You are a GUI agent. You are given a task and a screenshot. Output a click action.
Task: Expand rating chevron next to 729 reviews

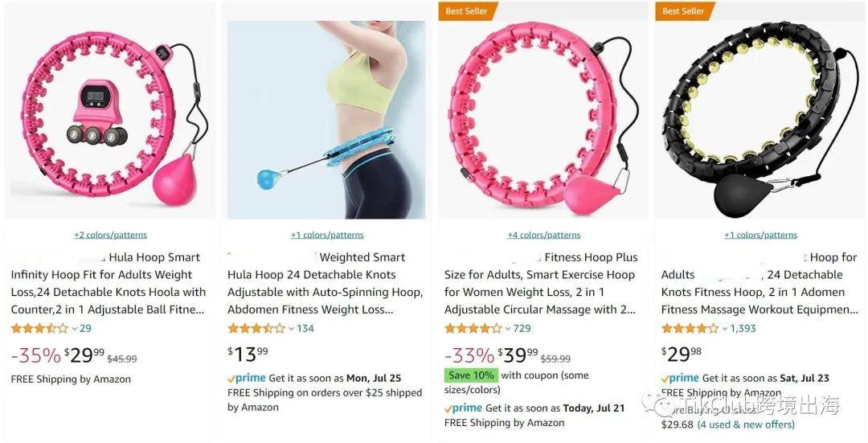pyautogui.click(x=508, y=329)
